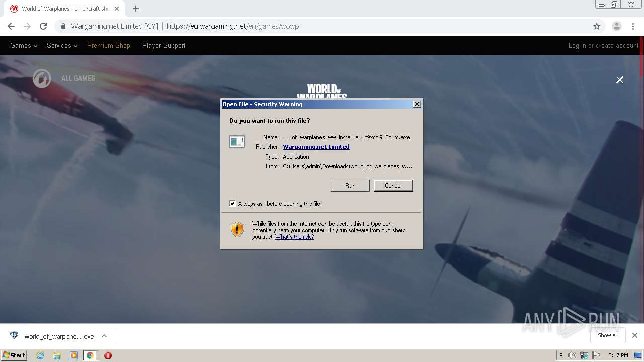Click create account link
The image size is (644, 362).
[617, 45]
